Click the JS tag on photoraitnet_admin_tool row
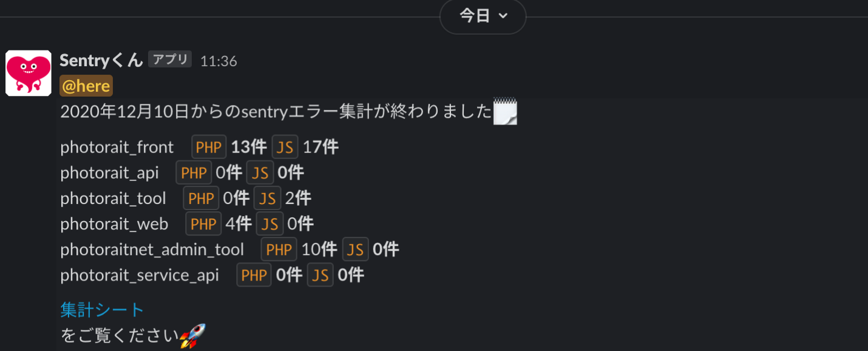The image size is (868, 351). 356,250
